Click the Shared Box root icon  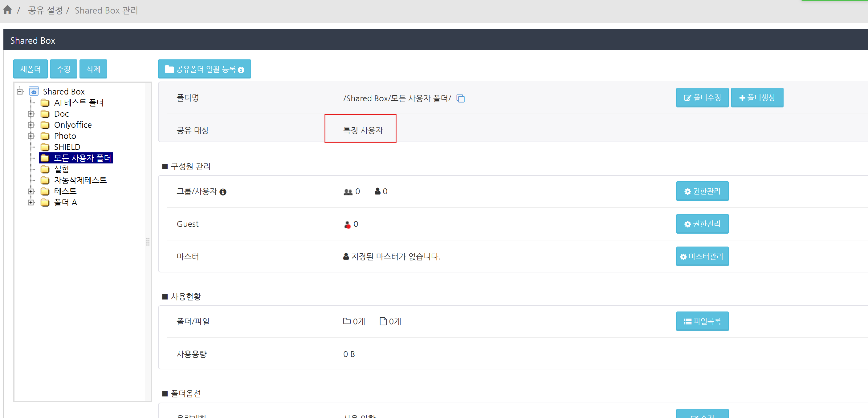[34, 91]
